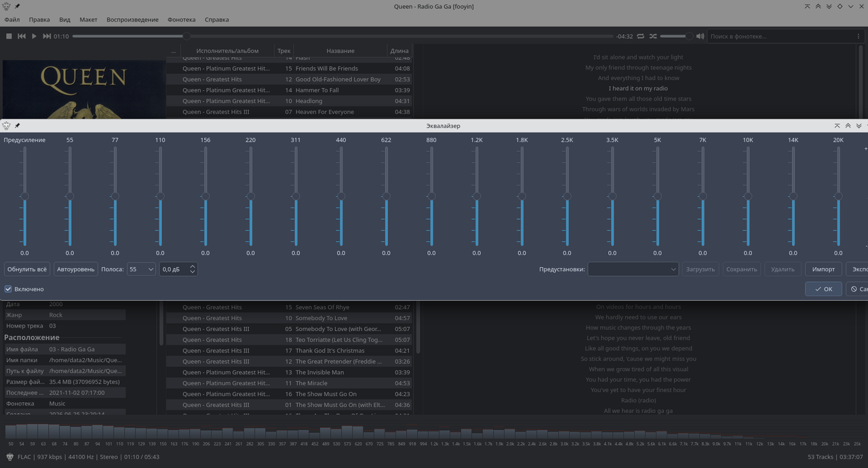This screenshot has height=468, width=868.
Task: Open the Вид menu
Action: (64, 20)
